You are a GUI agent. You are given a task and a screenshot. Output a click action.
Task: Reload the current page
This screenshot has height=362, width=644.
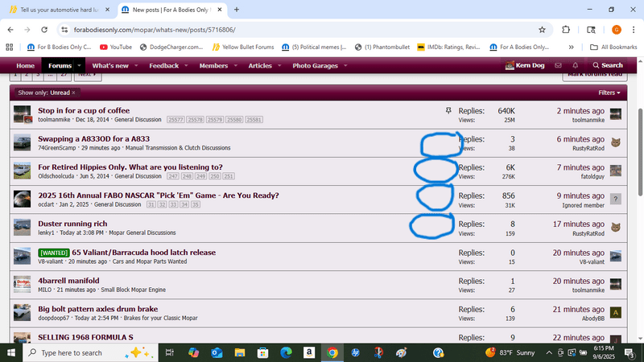point(44,30)
